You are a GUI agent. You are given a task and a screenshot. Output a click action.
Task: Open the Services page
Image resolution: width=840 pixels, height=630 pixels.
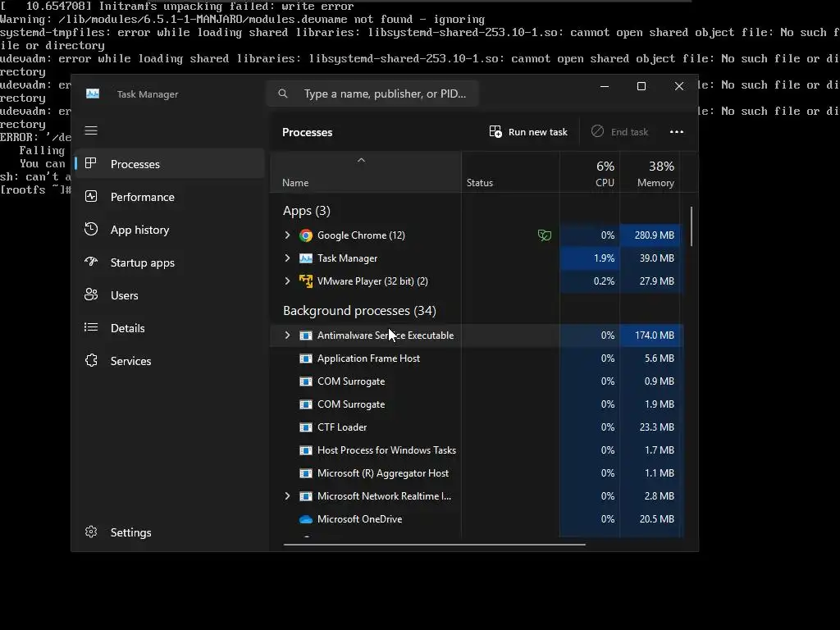click(x=171, y=361)
